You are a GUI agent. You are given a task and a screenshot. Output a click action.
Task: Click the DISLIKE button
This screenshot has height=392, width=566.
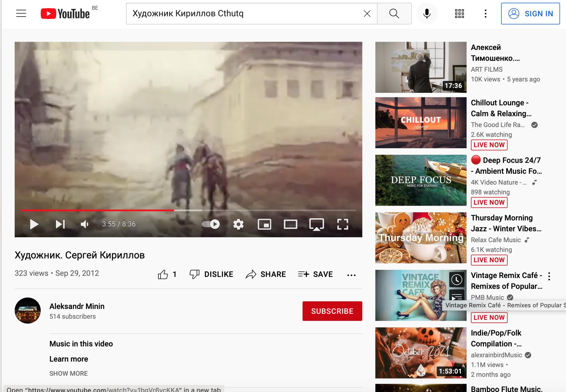[x=211, y=274]
